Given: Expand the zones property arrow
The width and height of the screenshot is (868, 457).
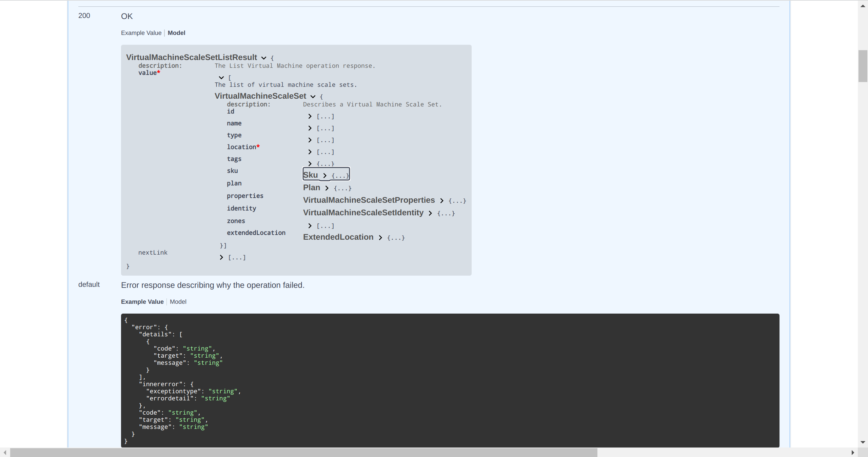Looking at the screenshot, I should (310, 226).
